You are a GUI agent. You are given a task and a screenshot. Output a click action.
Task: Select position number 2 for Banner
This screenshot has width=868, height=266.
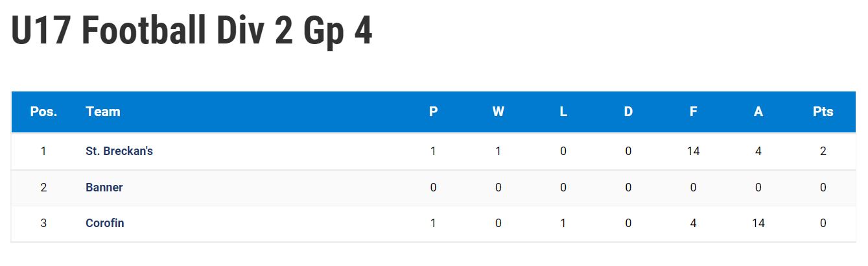pyautogui.click(x=43, y=187)
